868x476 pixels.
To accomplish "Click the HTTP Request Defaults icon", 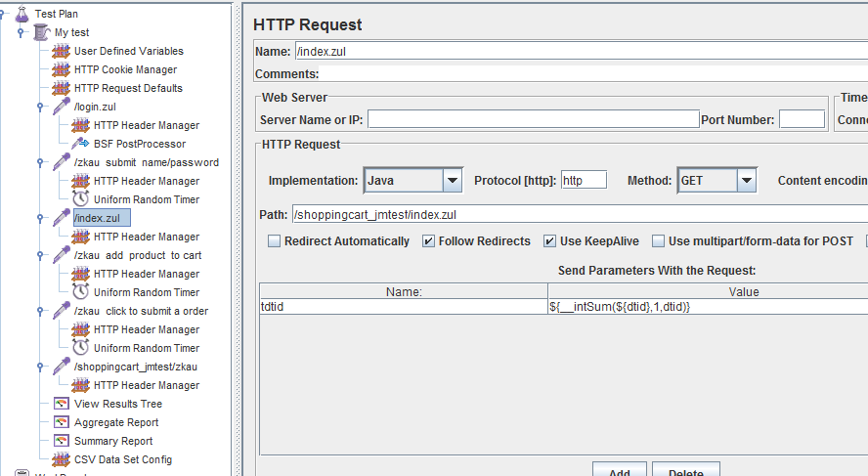I will point(61,88).
